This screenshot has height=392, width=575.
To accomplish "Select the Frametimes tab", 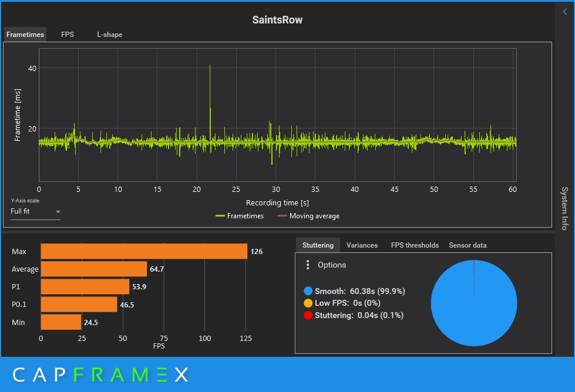I will (x=25, y=35).
